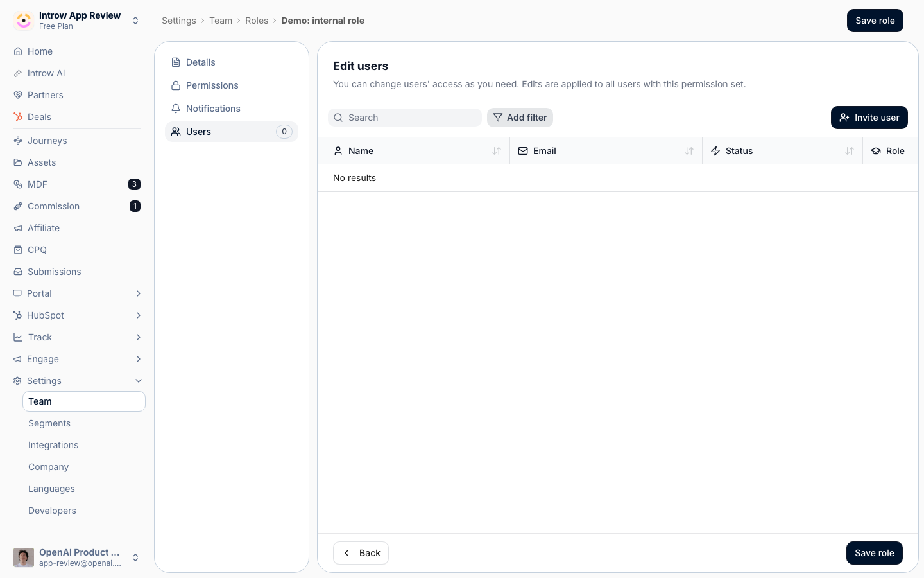
Task: Click the Back button
Action: pyautogui.click(x=361, y=553)
